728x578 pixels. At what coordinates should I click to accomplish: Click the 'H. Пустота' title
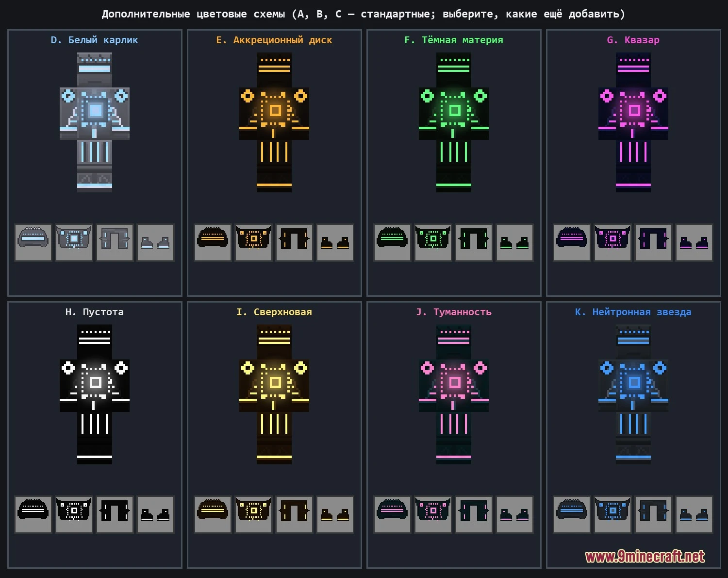95,312
